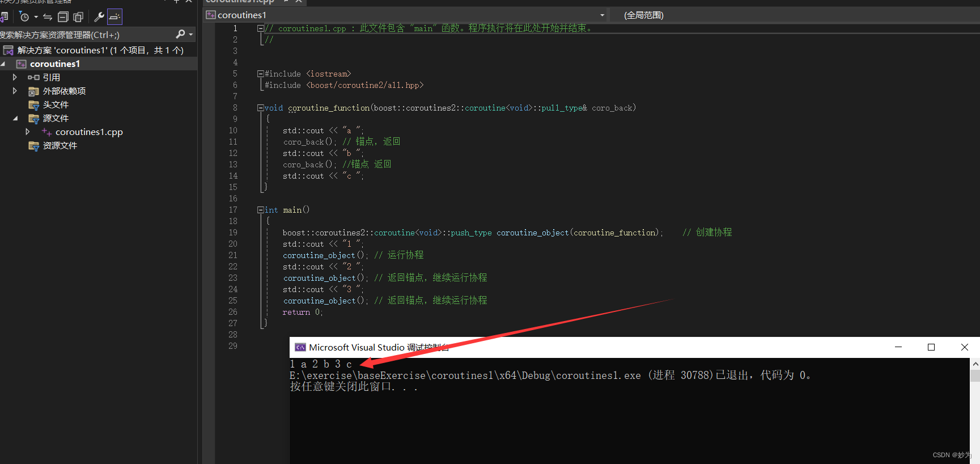Click the 'return 0;' statement

click(x=302, y=312)
